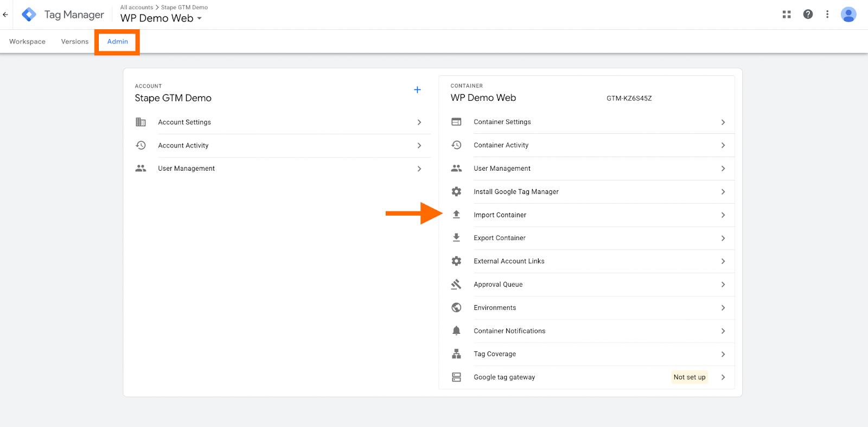The width and height of the screenshot is (868, 427).
Task: Click the Export Container download icon
Action: click(x=456, y=238)
